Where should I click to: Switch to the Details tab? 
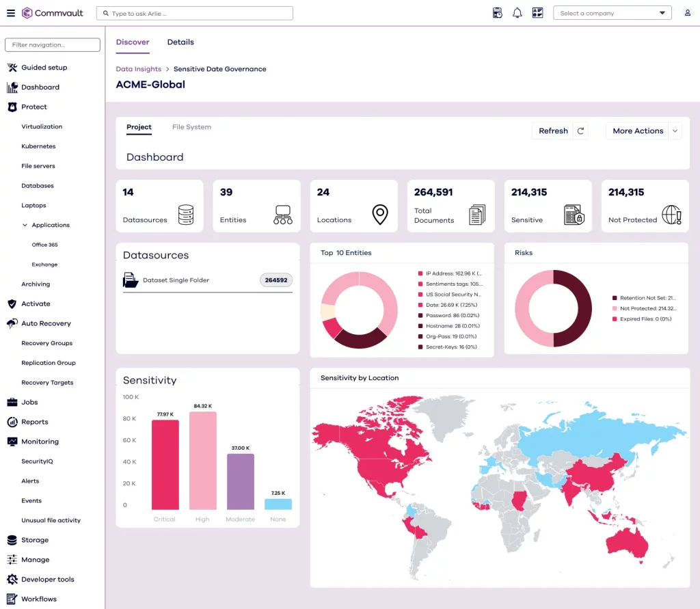[x=180, y=42]
